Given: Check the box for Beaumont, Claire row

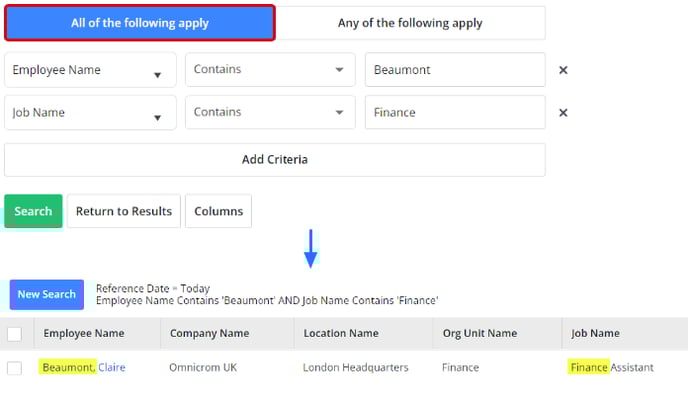Looking at the screenshot, I should coord(14,368).
